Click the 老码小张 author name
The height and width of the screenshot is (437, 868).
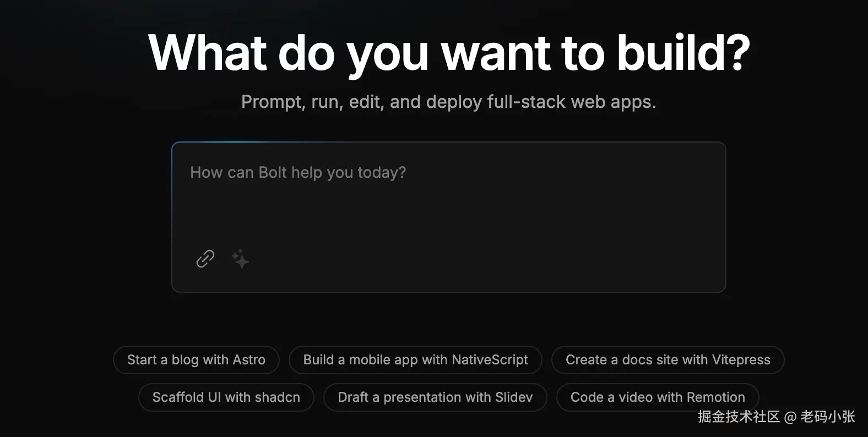827,417
